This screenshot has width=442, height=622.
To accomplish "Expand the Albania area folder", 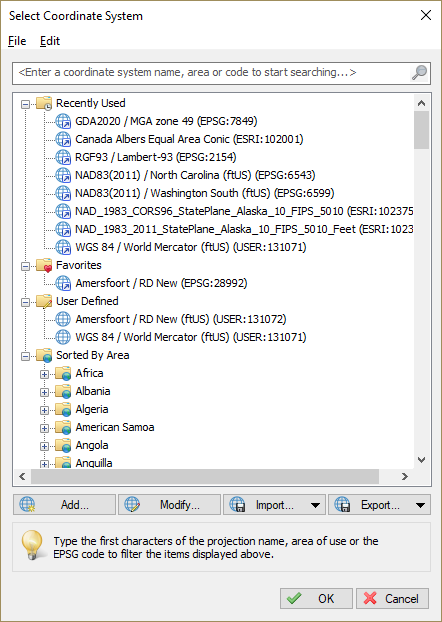I will (x=44, y=392).
